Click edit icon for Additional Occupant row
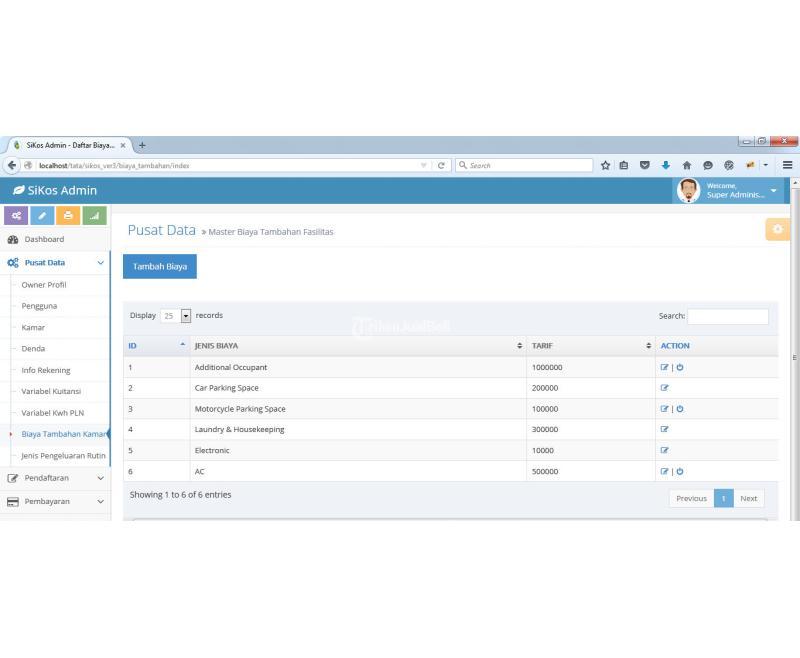 coord(664,367)
